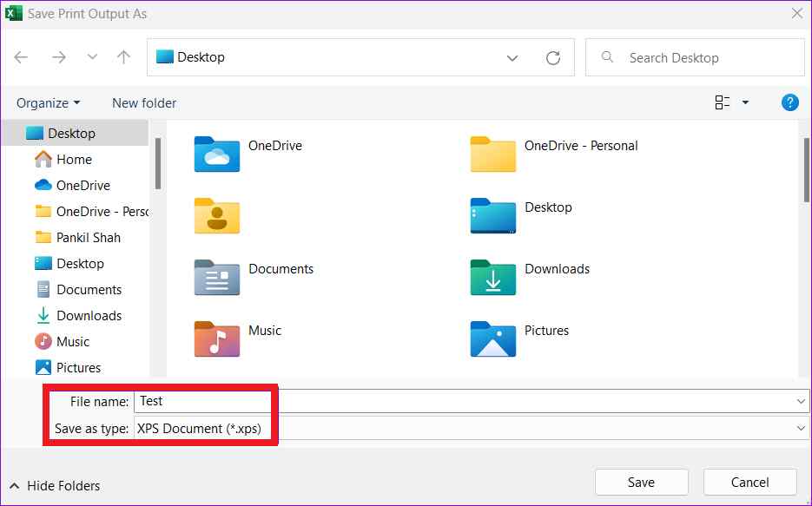Viewport: 812px width, 506px height.
Task: Click the Excel icon in title bar
Action: pos(13,13)
